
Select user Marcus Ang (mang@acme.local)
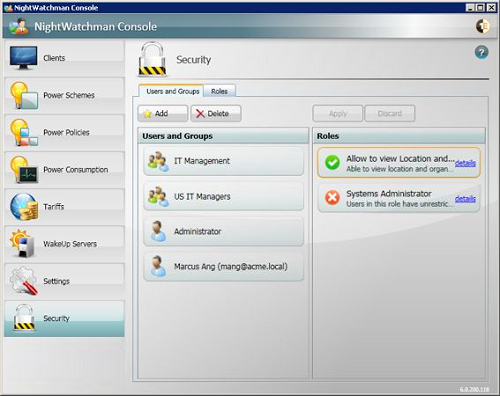click(x=223, y=266)
